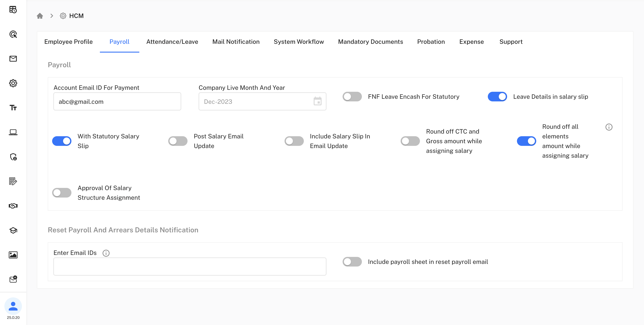Click the home breadcrumb icon
This screenshot has height=325, width=644.
click(x=40, y=16)
